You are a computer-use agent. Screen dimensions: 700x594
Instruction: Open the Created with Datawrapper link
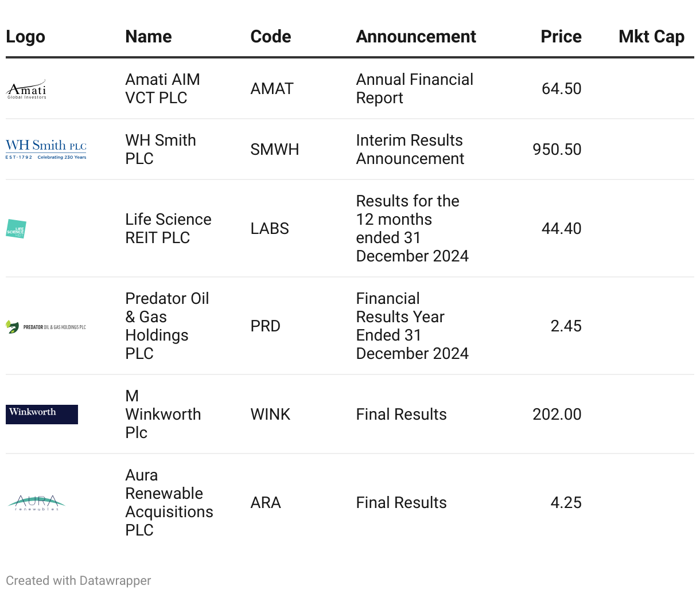[x=79, y=581]
